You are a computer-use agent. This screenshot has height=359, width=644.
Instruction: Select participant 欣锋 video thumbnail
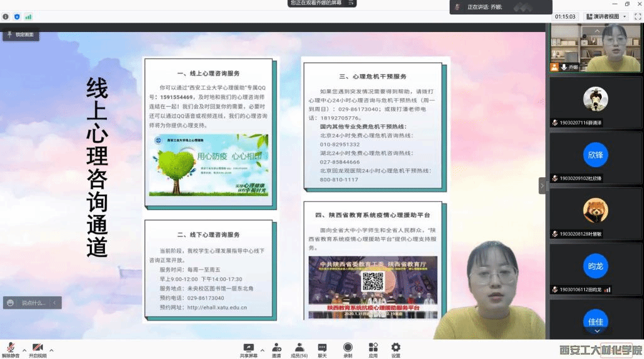point(595,155)
